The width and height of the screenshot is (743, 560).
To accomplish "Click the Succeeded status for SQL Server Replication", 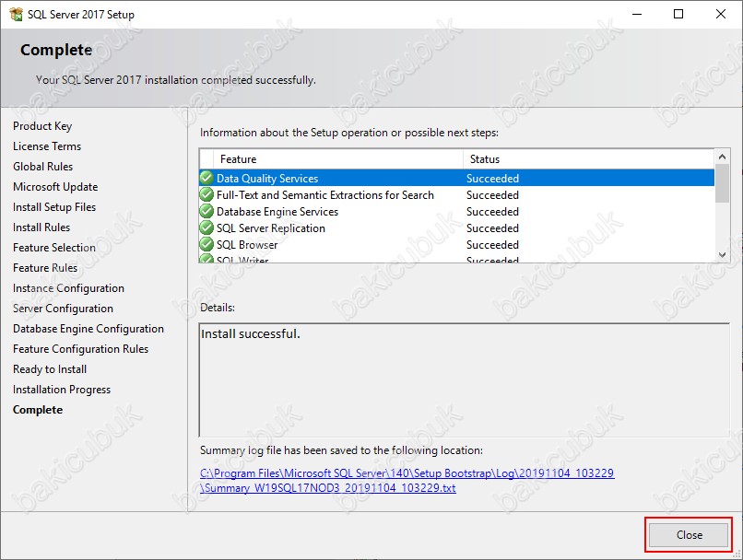I will pos(492,228).
